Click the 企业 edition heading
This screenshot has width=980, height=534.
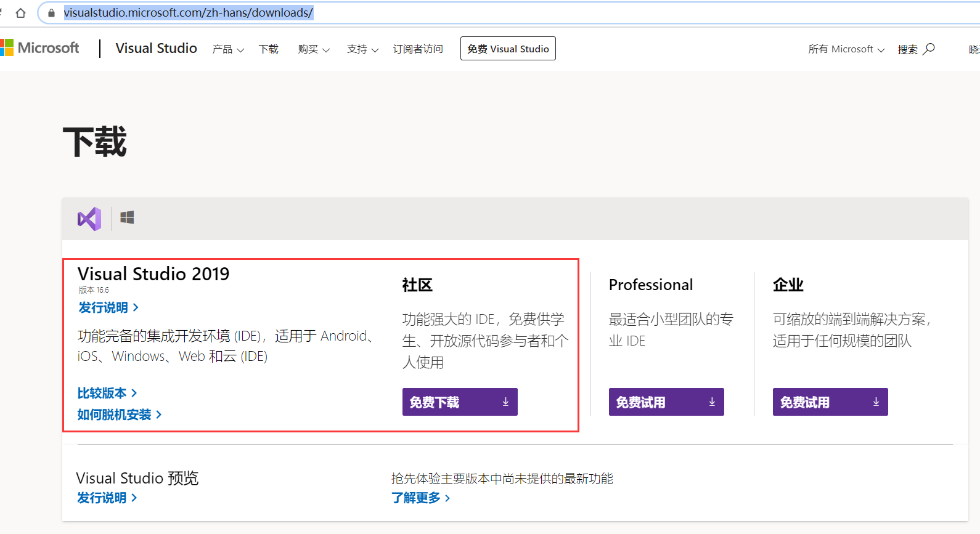[x=788, y=285]
